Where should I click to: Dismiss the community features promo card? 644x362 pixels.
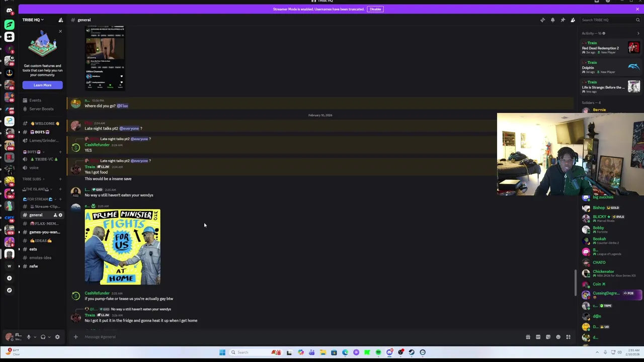point(60,32)
